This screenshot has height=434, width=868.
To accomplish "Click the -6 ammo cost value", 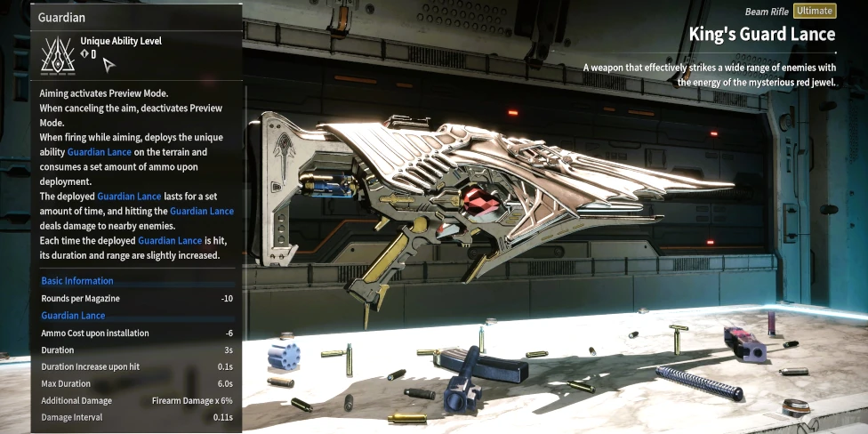I will (x=229, y=334).
